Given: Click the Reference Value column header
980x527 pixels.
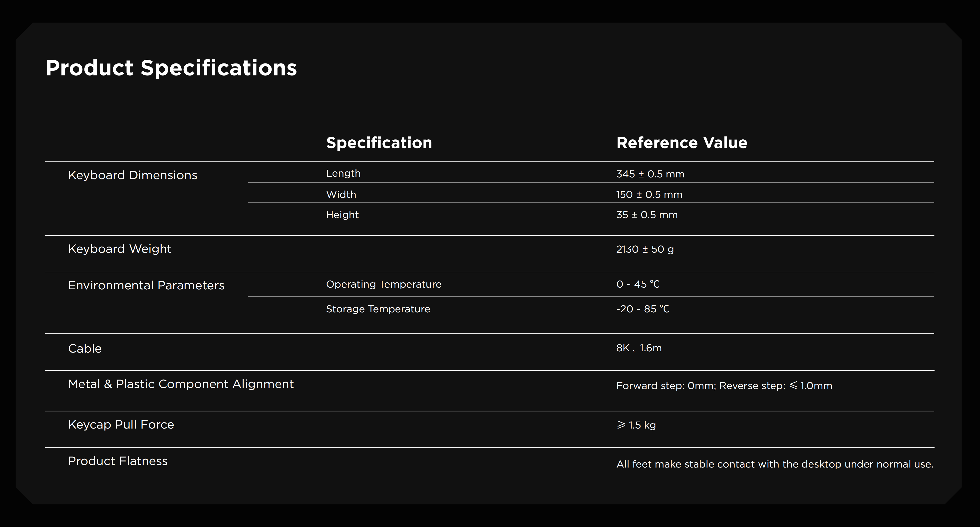Looking at the screenshot, I should tap(681, 143).
